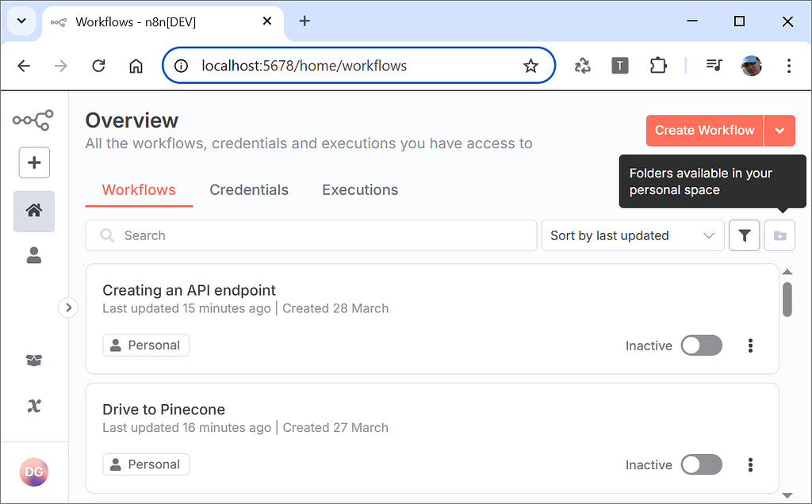Image resolution: width=812 pixels, height=504 pixels.
Task: Click the n8n logo at top of sidebar
Action: click(x=34, y=120)
